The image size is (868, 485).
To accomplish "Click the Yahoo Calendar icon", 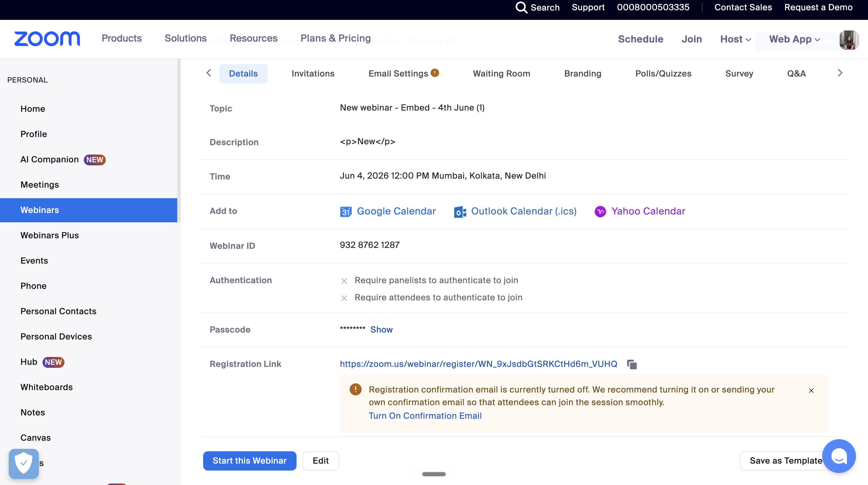I will [x=600, y=211].
